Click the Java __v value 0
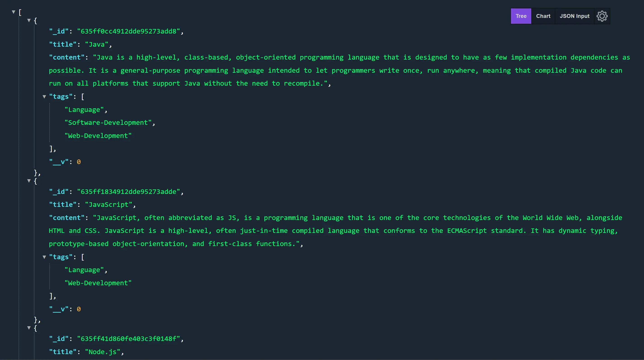 (79, 162)
